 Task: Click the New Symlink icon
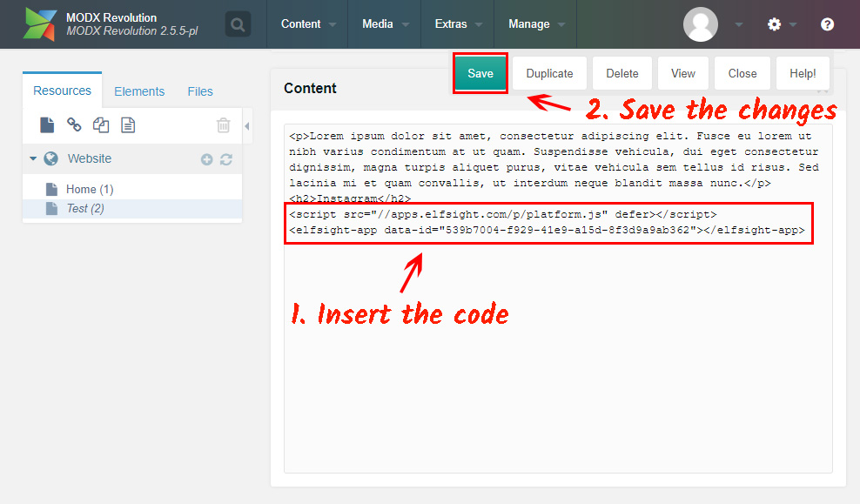101,125
